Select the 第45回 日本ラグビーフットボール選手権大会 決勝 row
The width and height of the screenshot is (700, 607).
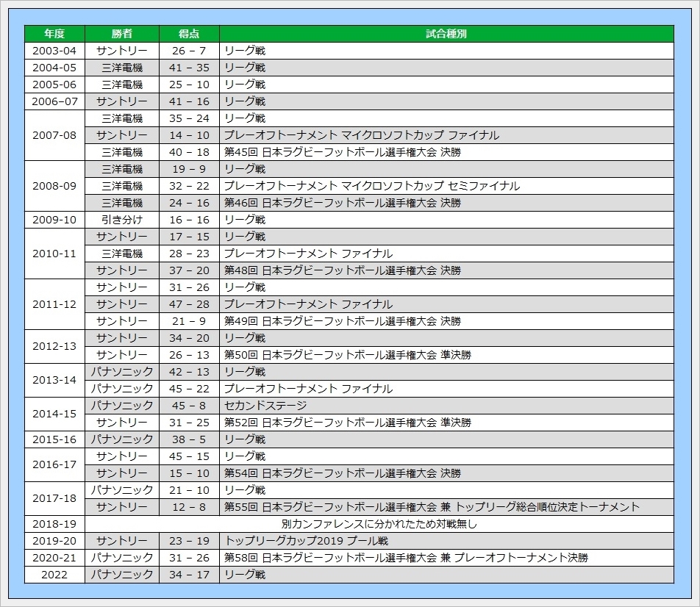(x=343, y=152)
